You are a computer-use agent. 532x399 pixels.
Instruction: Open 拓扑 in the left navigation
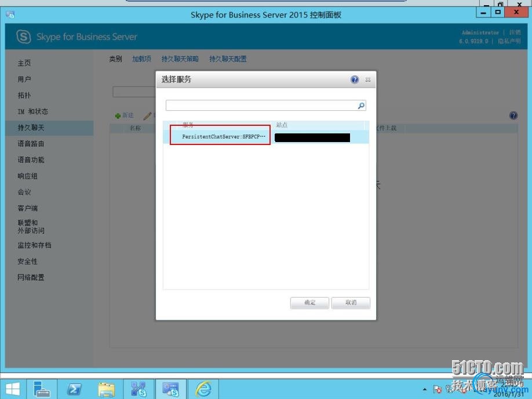pyautogui.click(x=24, y=96)
